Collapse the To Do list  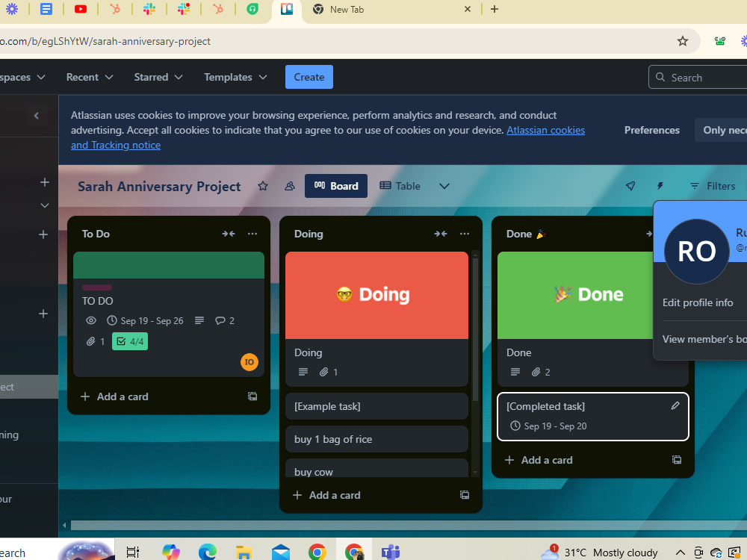pos(229,234)
